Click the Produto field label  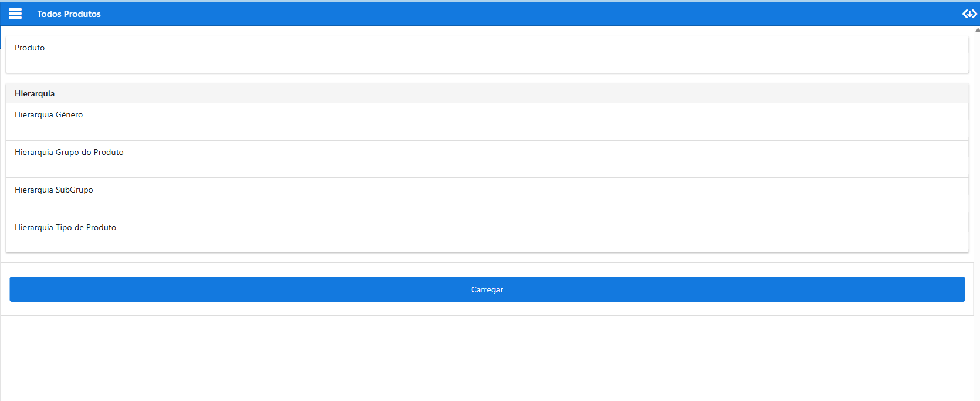pyautogui.click(x=29, y=48)
